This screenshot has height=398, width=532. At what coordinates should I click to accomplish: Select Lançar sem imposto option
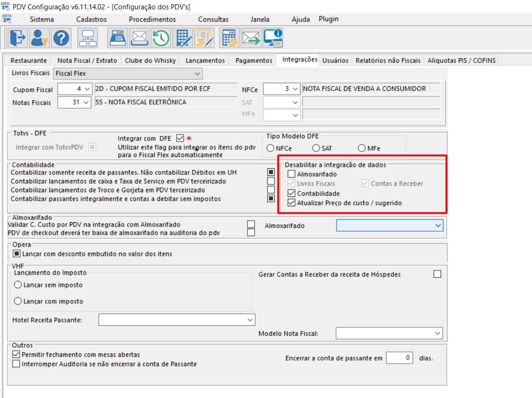coord(18,285)
